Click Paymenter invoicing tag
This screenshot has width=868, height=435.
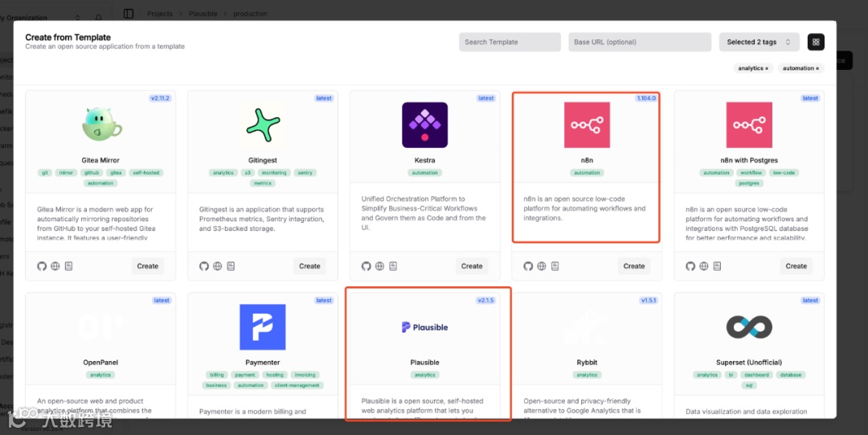(x=305, y=375)
